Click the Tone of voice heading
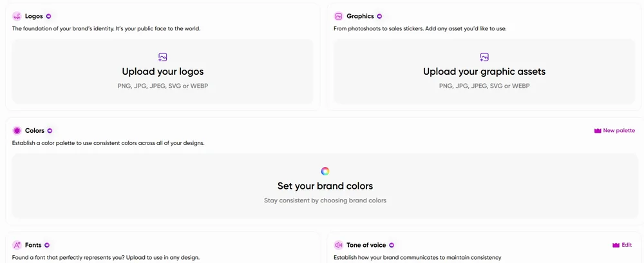The image size is (644, 263). (x=365, y=245)
